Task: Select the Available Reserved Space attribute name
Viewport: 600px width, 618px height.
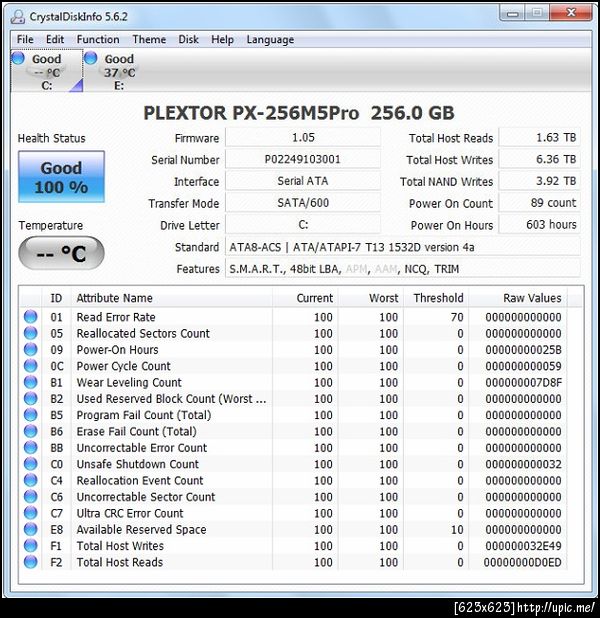Action: point(141,529)
